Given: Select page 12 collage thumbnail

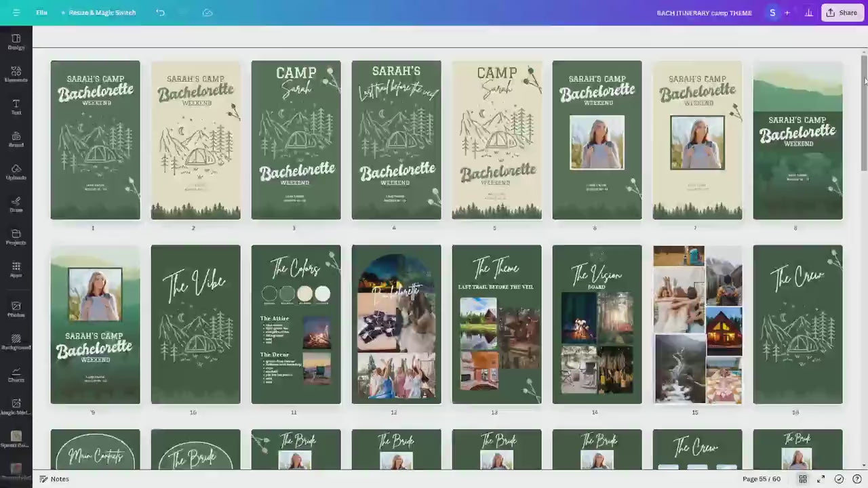Looking at the screenshot, I should [396, 324].
